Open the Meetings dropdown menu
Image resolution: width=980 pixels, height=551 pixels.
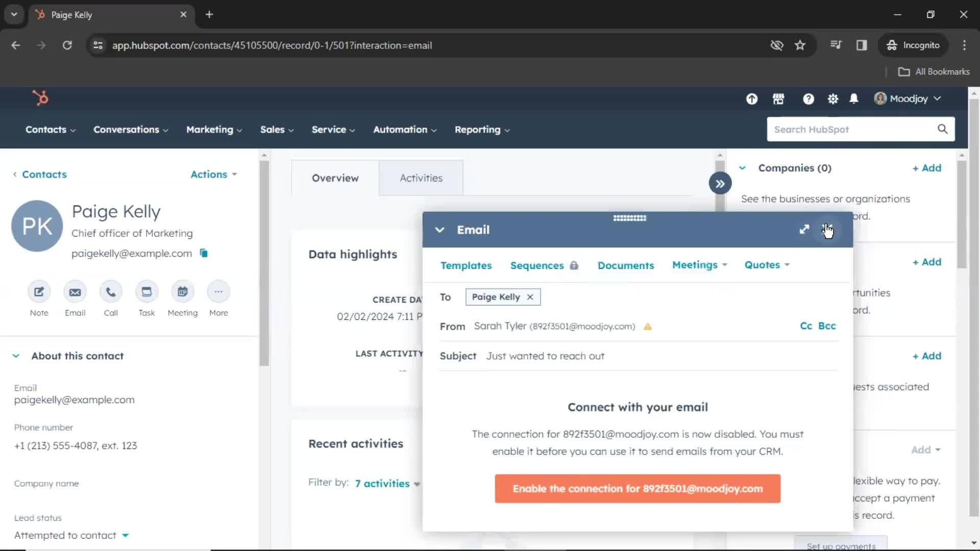coord(700,264)
